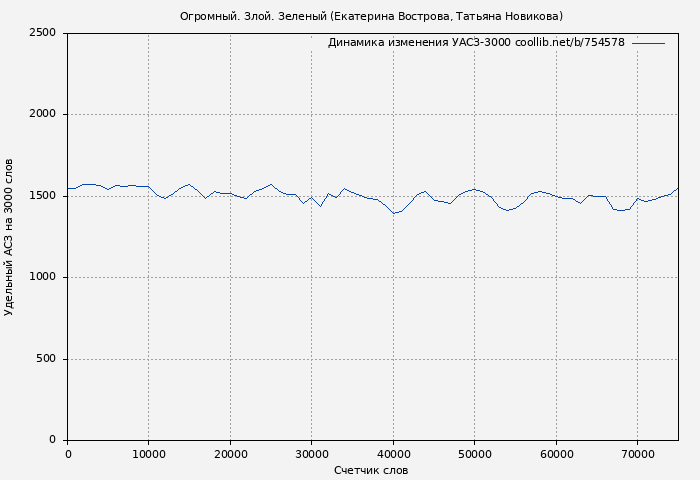
Task: Click the 2500 tick on y-axis
Action: (x=42, y=33)
